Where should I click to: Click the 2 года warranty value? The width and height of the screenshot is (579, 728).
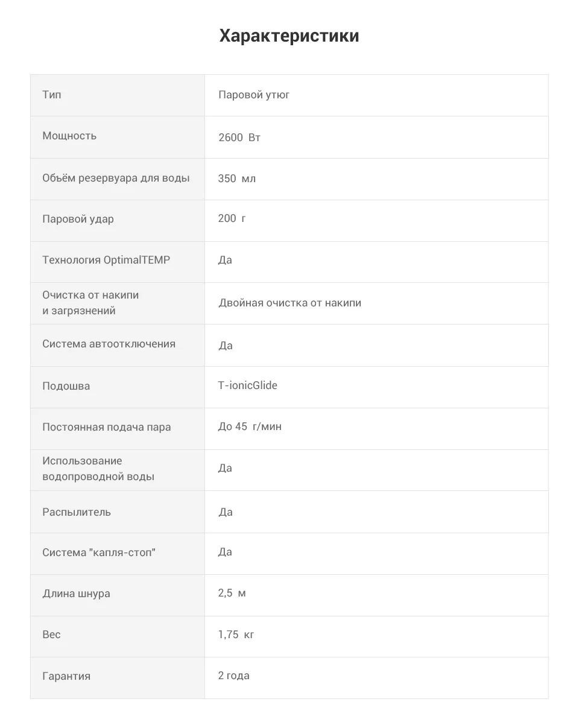click(x=234, y=676)
